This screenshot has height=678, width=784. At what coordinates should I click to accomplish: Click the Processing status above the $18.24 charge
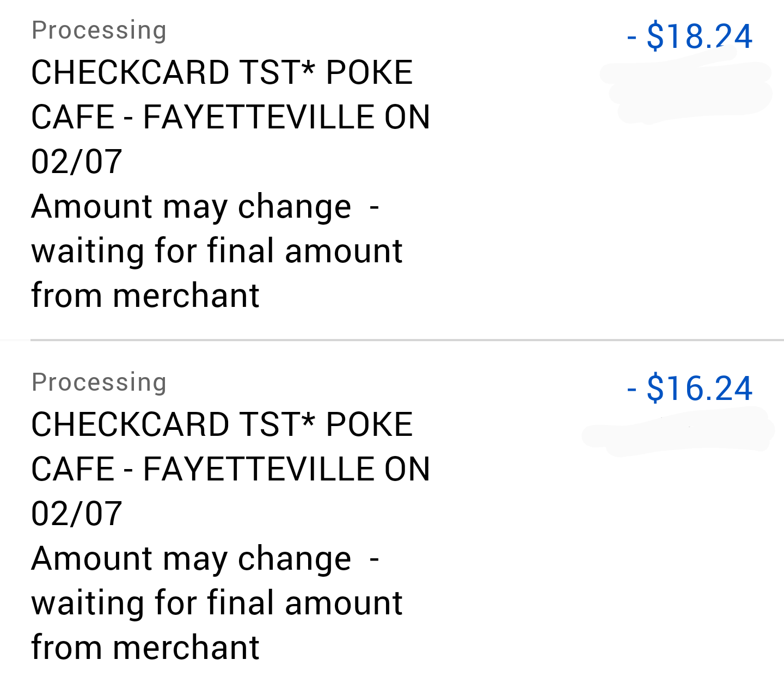point(99,30)
